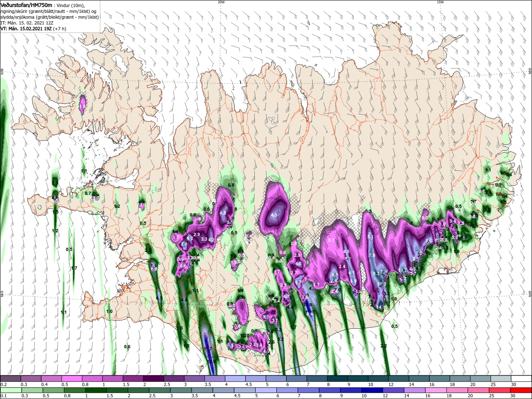Viewport: 532px width, 399px height.
Task: Select the lavender 4–4.5 swatch in upper legend
Action: point(235,379)
